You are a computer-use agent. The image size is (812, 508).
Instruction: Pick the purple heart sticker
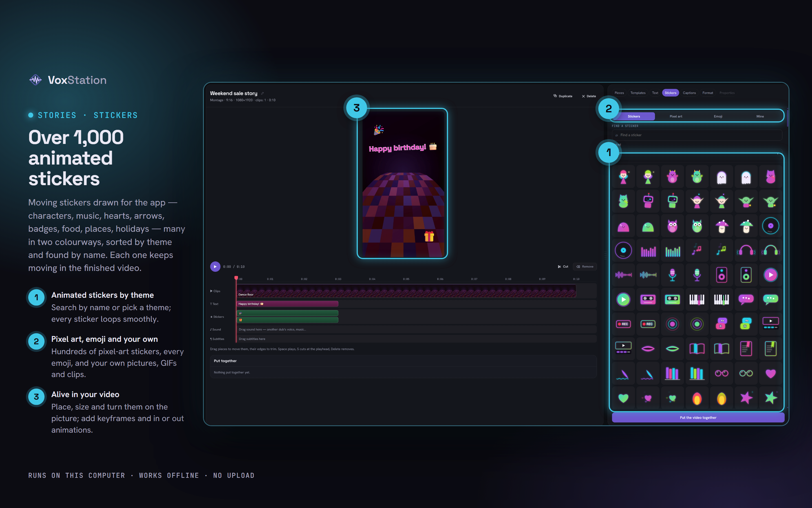click(770, 373)
